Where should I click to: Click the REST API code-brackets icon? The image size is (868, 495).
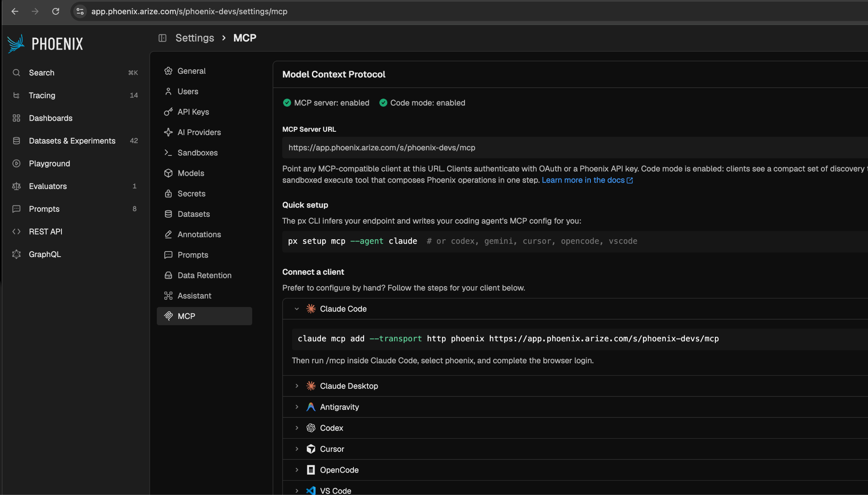click(17, 232)
